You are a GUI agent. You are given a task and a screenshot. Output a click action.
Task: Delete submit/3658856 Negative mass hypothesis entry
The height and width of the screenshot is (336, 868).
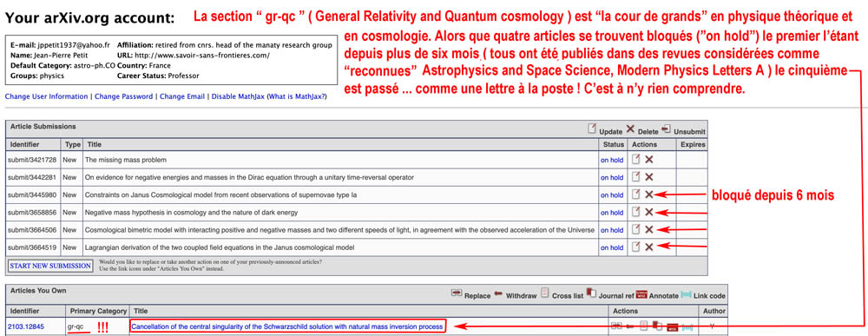649,213
